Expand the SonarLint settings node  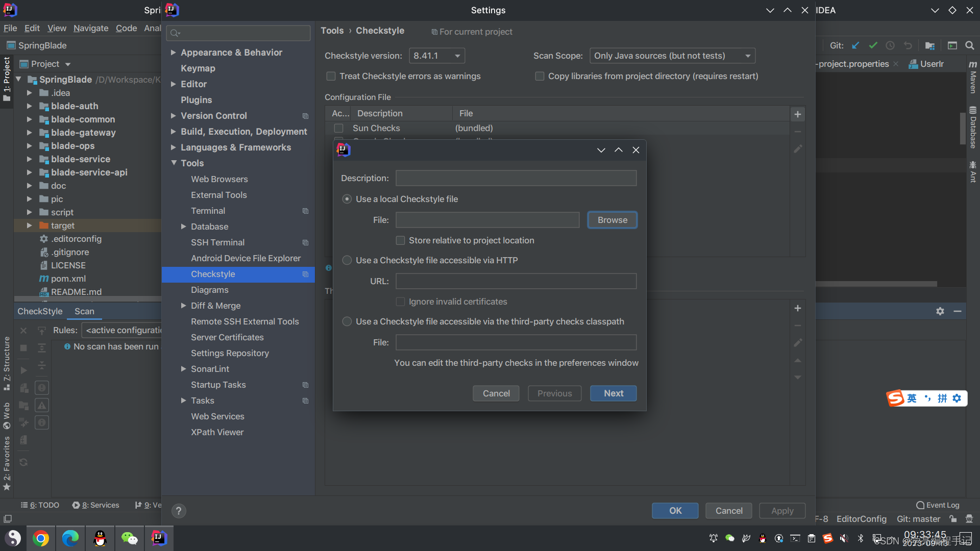[x=184, y=369]
